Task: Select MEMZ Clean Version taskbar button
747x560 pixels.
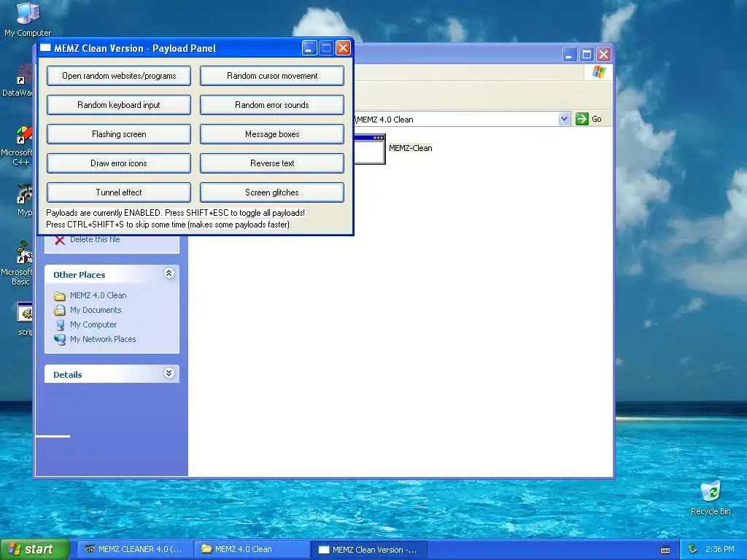Action: (368, 549)
